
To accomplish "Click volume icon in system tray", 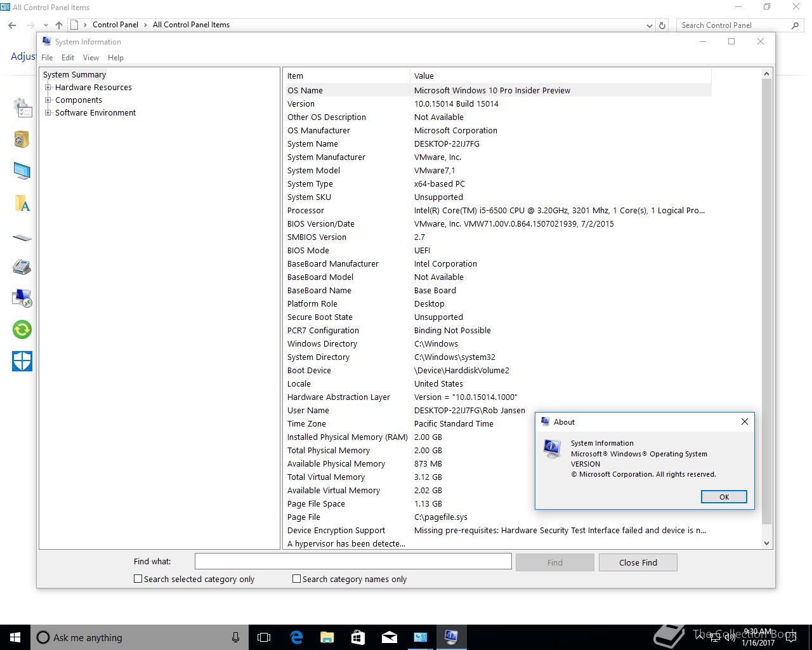I will click(x=730, y=637).
